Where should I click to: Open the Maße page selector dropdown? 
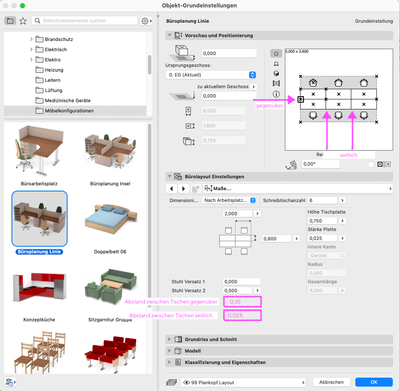(x=298, y=189)
